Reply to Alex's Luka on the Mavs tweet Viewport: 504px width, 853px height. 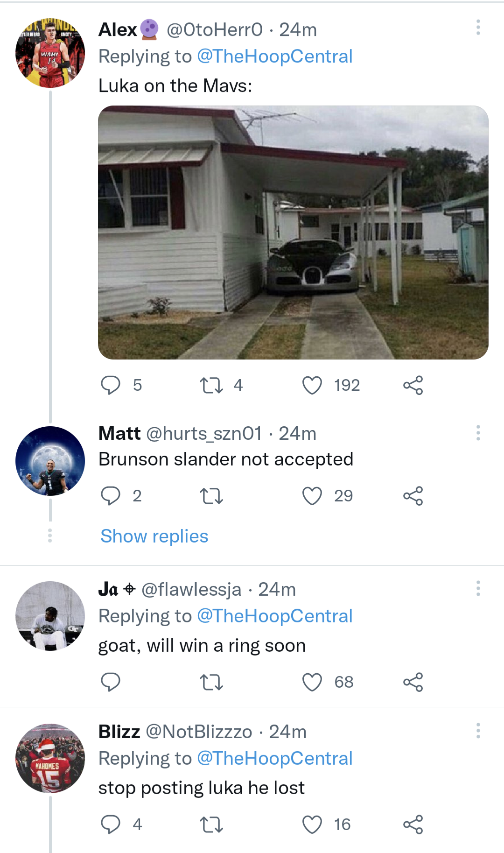coord(111,386)
